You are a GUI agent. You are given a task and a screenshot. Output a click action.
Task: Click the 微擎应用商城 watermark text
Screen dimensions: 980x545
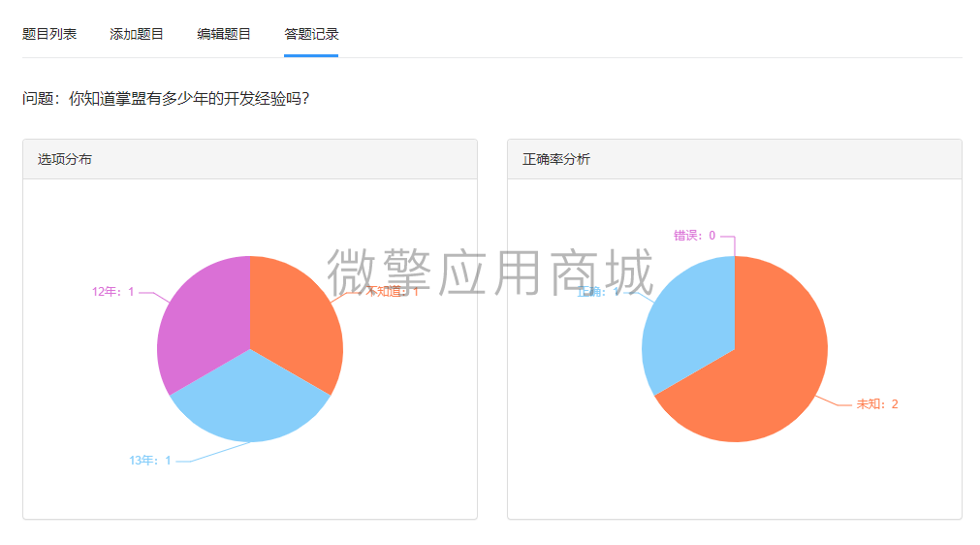pyautogui.click(x=490, y=272)
